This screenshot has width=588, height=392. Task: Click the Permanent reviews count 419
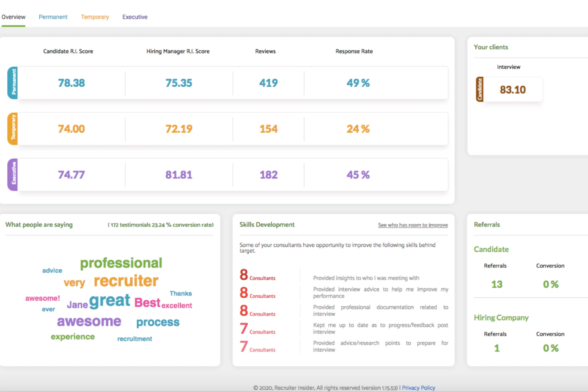pyautogui.click(x=268, y=83)
